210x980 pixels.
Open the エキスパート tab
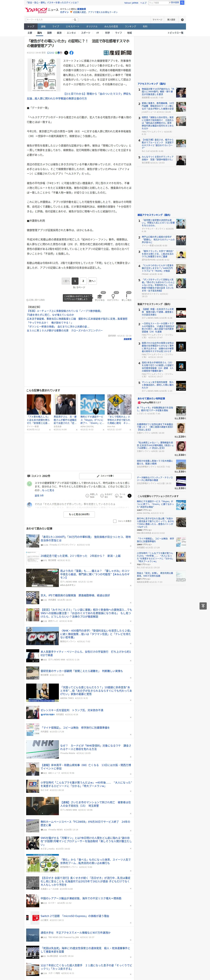tap(72, 27)
